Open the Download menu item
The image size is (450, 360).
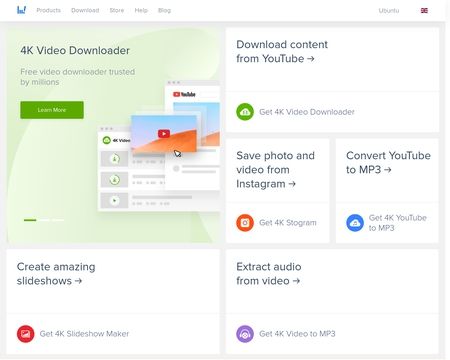(x=85, y=10)
